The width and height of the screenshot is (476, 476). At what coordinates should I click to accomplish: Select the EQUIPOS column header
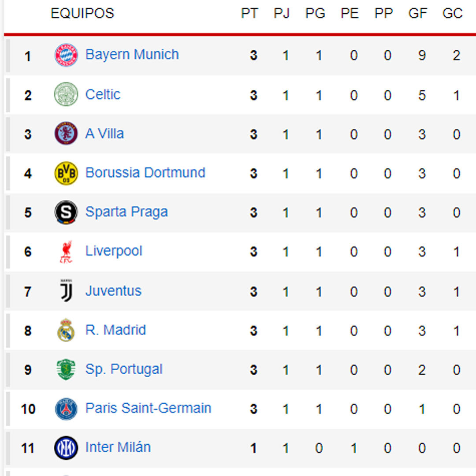[x=82, y=13]
